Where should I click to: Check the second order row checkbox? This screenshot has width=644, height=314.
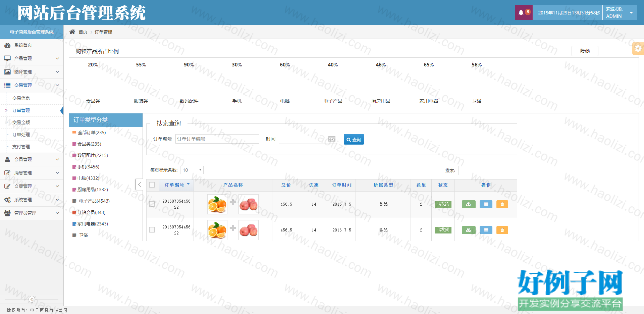point(152,230)
